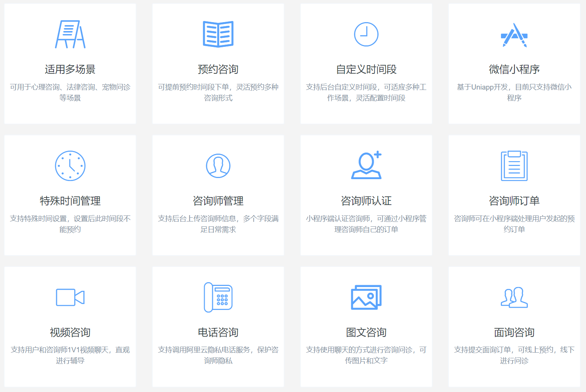Image resolution: width=586 pixels, height=392 pixels.
Task: Click description starting 支持使用聊天的方式
Action: coord(366,355)
